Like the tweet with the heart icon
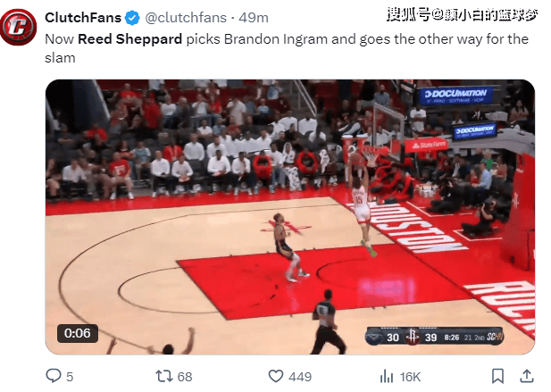The width and height of the screenshot is (551, 392). point(276,376)
